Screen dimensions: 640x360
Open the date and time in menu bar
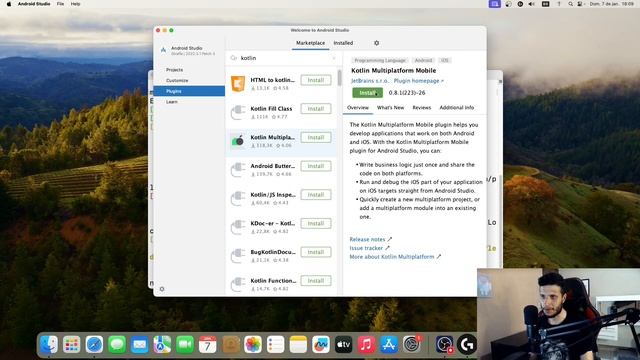pyautogui.click(x=611, y=4)
